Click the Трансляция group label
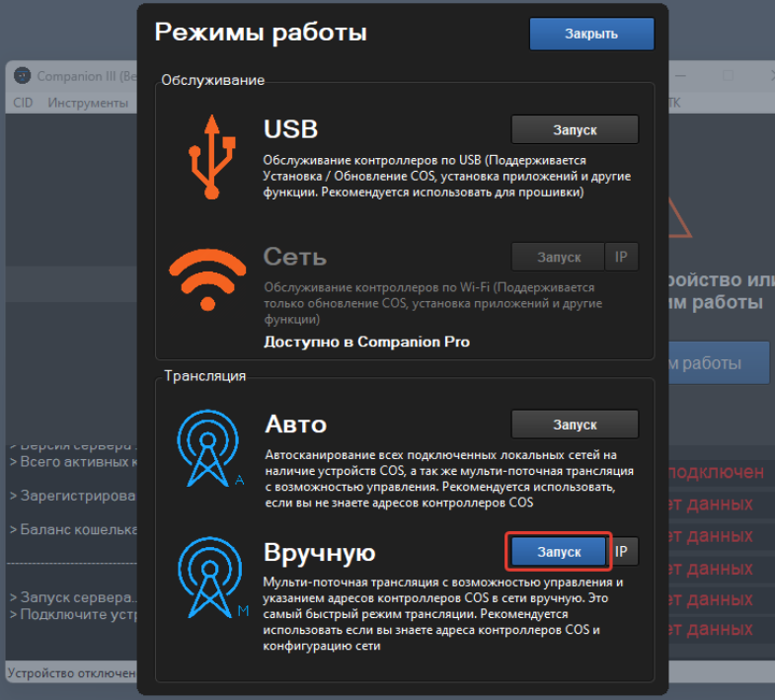 coord(205,376)
